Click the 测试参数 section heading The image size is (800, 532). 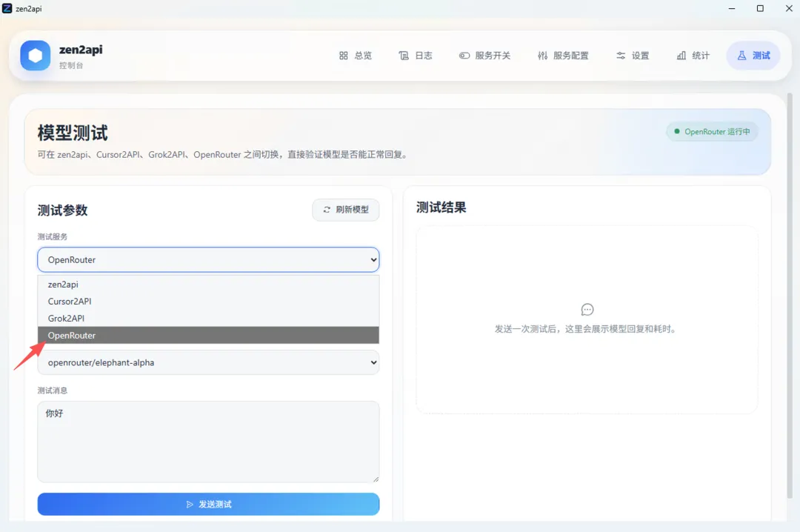pyautogui.click(x=62, y=210)
